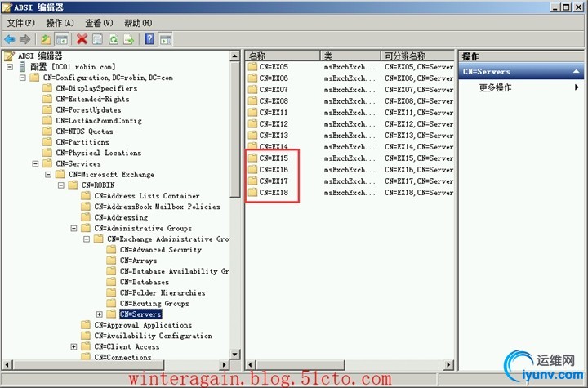Click the server icon beside DC01.robin.com
588x388 pixels.
[23, 67]
